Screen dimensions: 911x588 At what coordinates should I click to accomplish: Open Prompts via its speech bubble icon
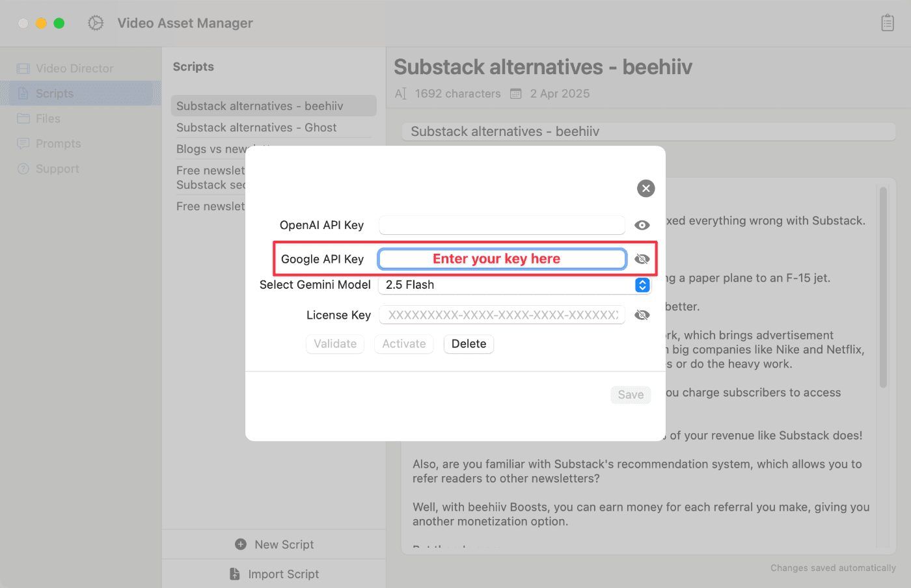23,143
